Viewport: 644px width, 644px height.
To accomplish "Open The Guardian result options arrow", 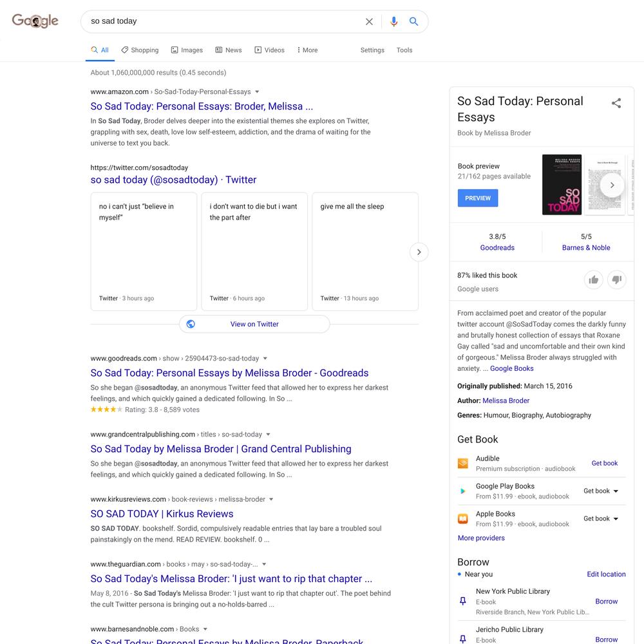I will (264, 564).
